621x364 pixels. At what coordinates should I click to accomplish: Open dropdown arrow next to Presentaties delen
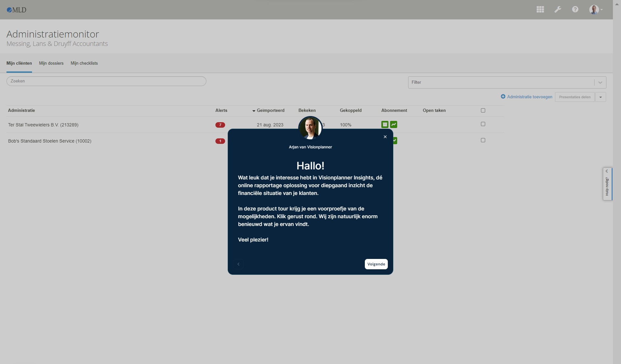pyautogui.click(x=601, y=97)
